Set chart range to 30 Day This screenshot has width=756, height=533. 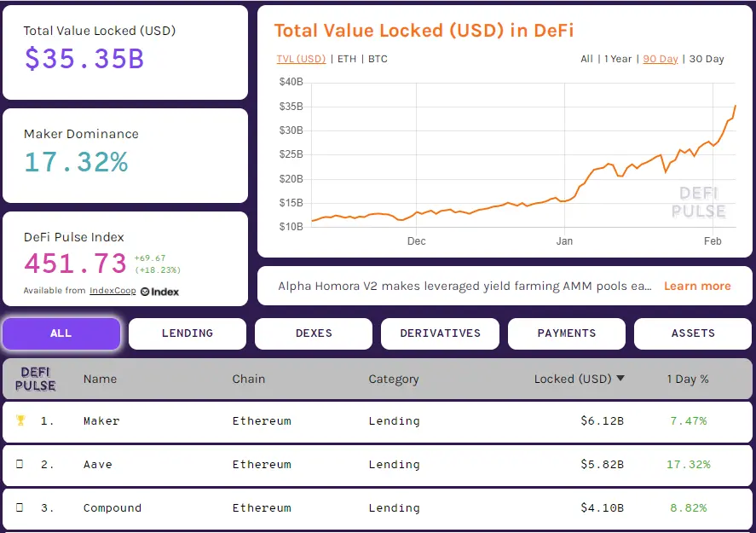(x=707, y=59)
